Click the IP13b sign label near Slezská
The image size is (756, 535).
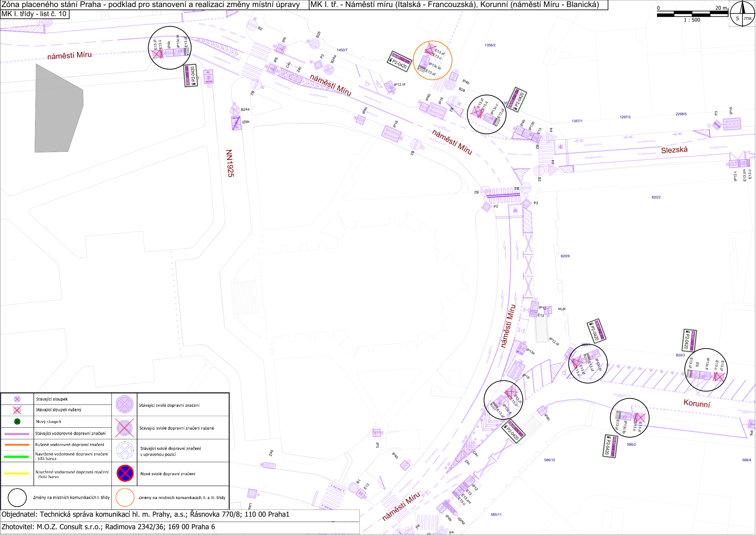pos(532,126)
